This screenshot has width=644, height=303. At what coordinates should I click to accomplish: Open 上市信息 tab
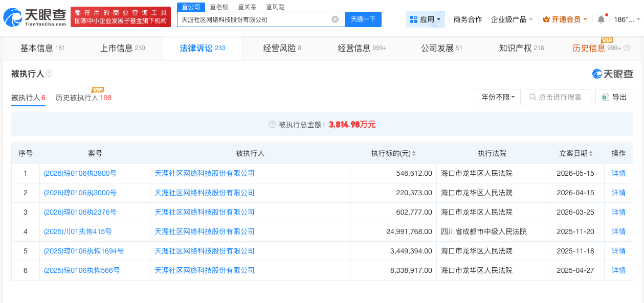(x=123, y=48)
